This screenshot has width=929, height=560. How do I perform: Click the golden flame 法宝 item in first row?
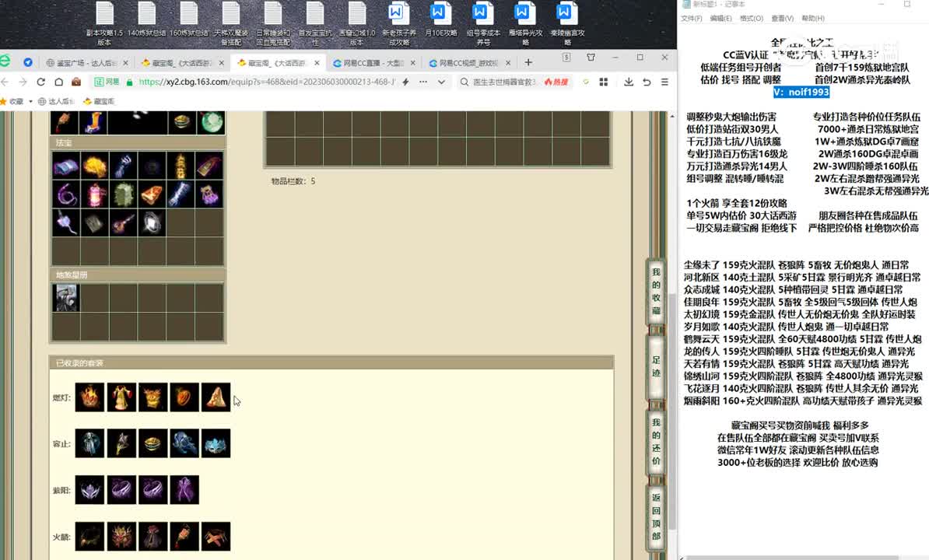(94, 165)
